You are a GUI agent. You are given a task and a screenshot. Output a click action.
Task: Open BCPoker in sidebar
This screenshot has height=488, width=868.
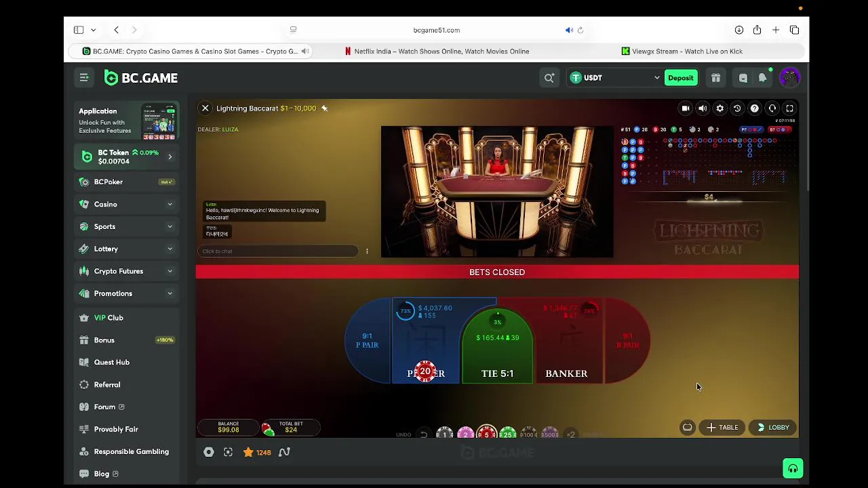click(127, 182)
